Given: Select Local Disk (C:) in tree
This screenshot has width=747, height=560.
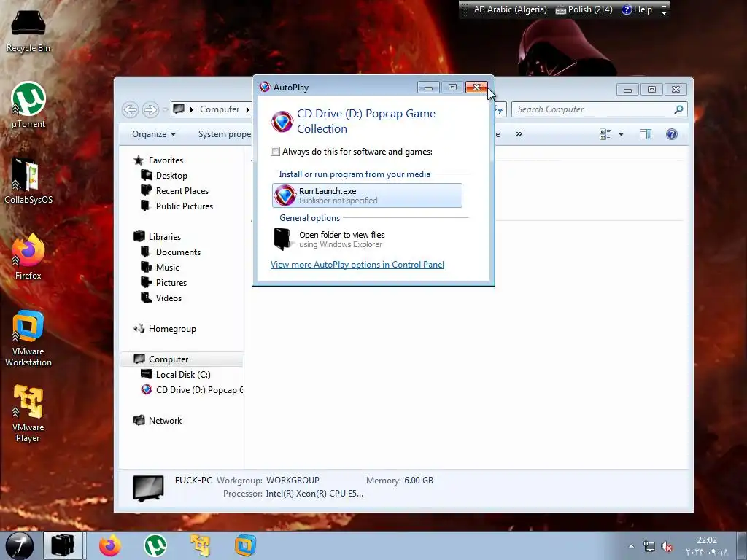Looking at the screenshot, I should [x=183, y=375].
